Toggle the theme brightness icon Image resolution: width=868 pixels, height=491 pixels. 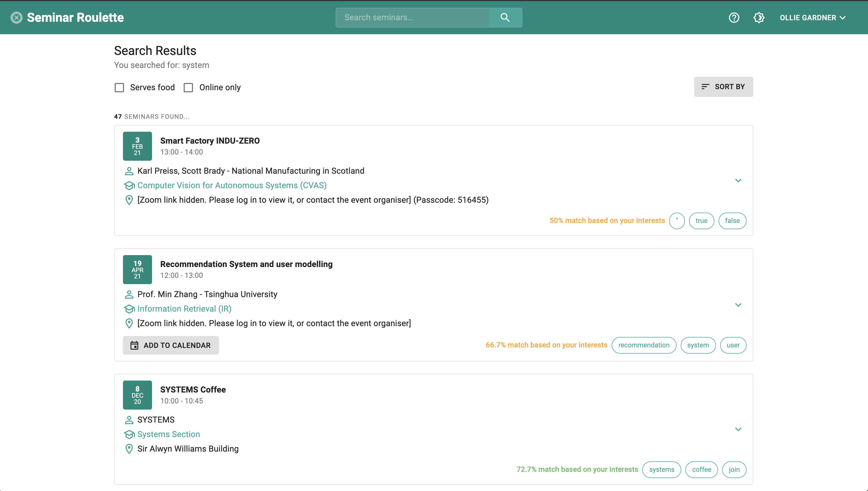pyautogui.click(x=759, y=18)
